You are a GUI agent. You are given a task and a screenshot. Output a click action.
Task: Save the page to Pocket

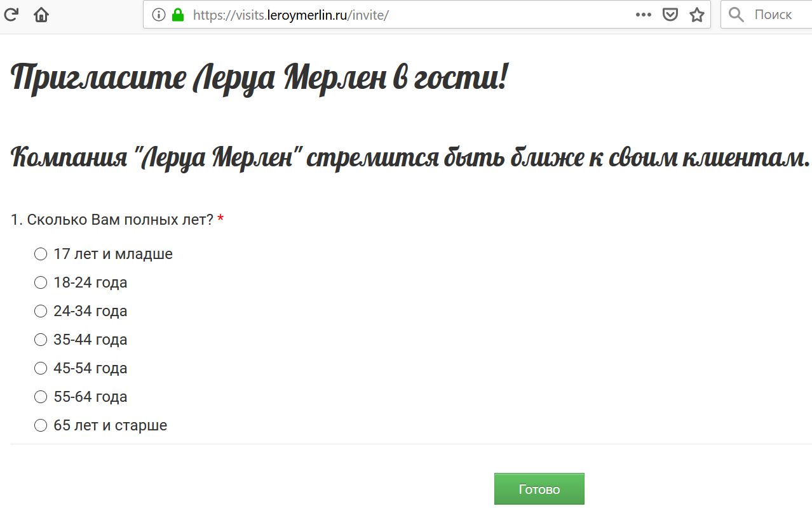670,15
